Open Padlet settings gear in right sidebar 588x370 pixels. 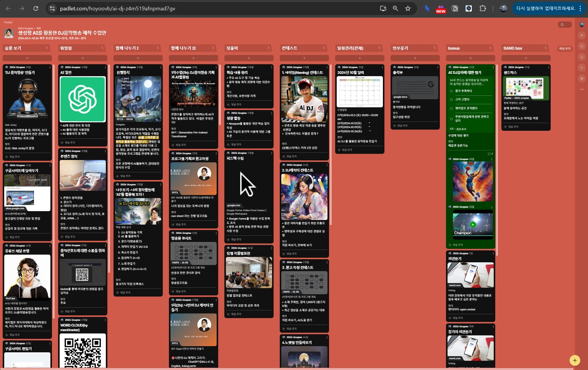click(581, 78)
